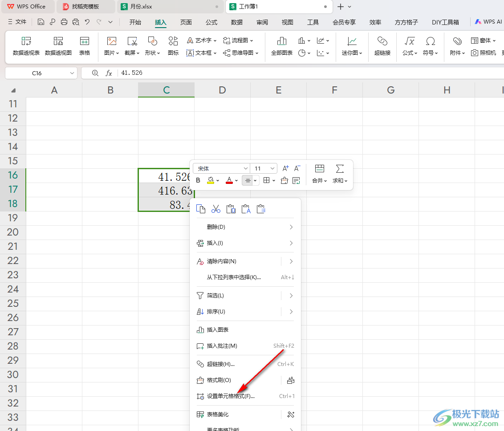Expand the Filter (筛选) submenu arrow
504x431 pixels.
(x=291, y=295)
